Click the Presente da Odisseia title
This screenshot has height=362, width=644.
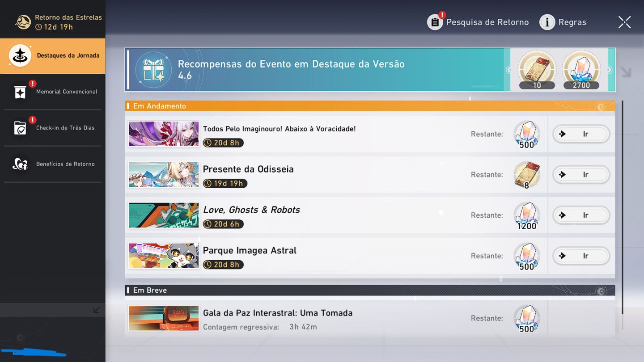click(248, 169)
